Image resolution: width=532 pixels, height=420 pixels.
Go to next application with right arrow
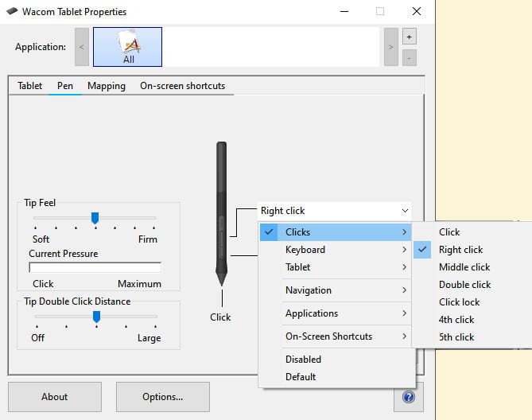click(x=391, y=47)
